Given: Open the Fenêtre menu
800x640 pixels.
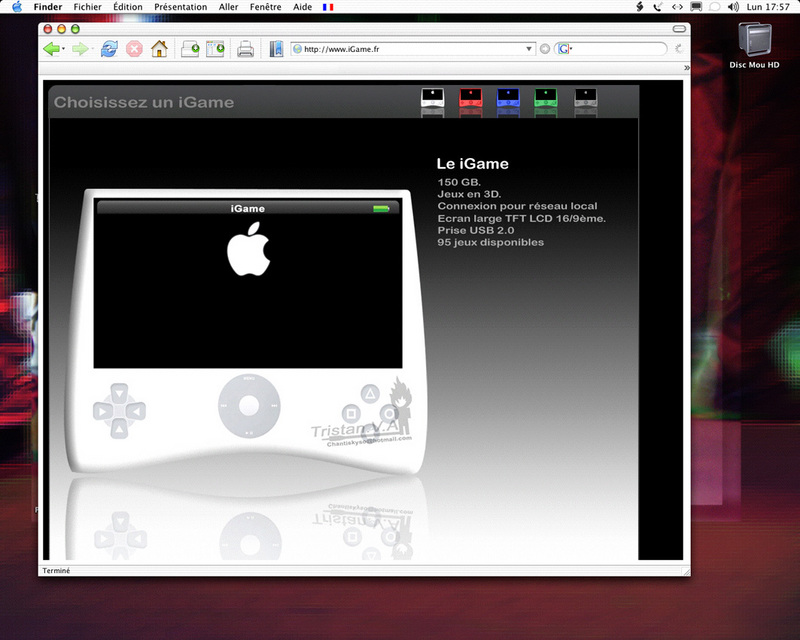Looking at the screenshot, I should click(x=265, y=7).
